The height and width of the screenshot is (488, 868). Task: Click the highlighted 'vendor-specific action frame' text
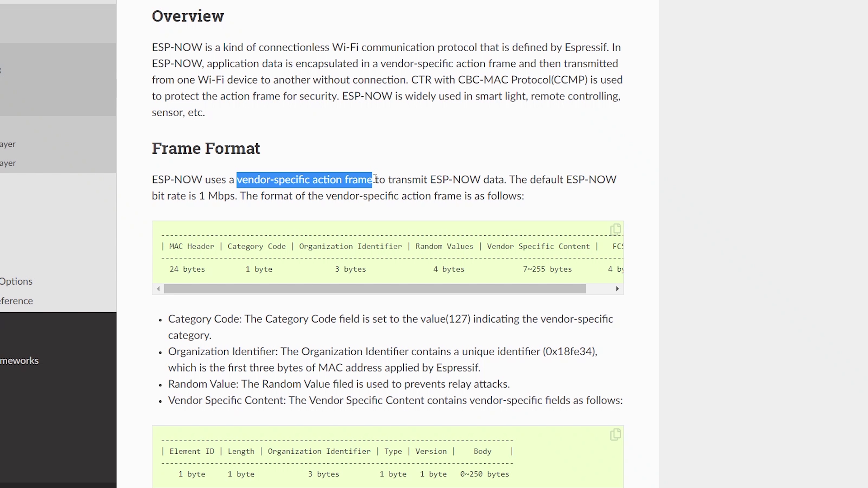[304, 180]
